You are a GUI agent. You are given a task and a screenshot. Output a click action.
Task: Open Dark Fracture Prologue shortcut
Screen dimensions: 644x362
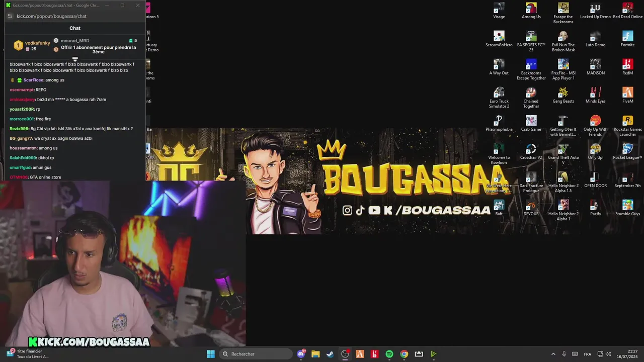point(531,183)
